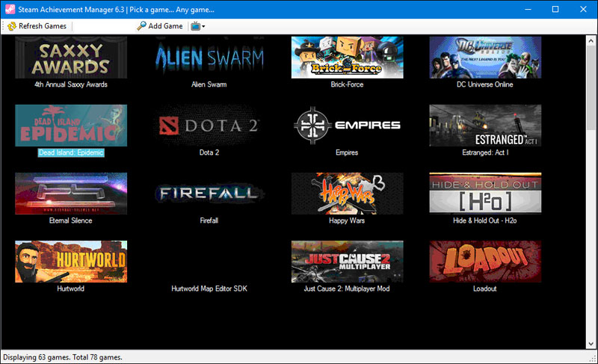Click the 'Loadout' text label

coord(485,289)
